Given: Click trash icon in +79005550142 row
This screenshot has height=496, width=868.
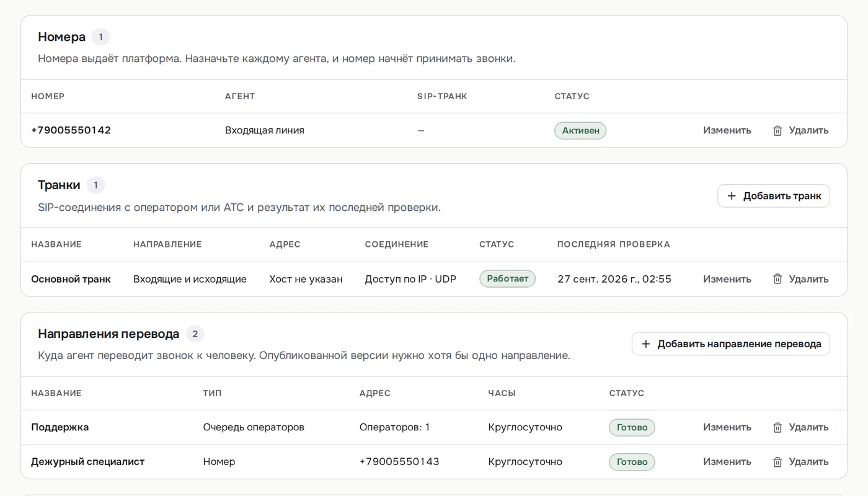Looking at the screenshot, I should [777, 130].
